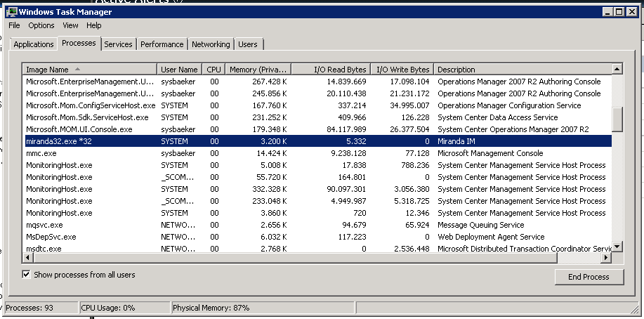The height and width of the screenshot is (319, 644).
Task: Switch to the Users tab
Action: pyautogui.click(x=248, y=44)
